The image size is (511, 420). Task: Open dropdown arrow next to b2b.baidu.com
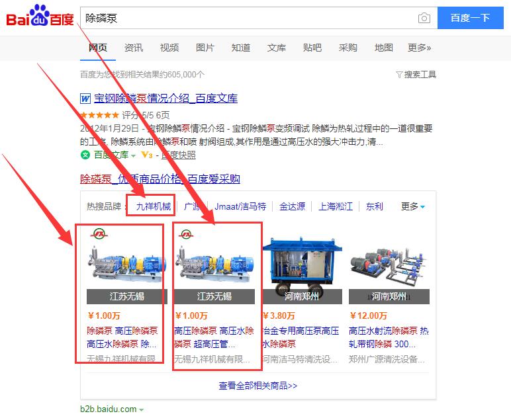[x=142, y=409]
